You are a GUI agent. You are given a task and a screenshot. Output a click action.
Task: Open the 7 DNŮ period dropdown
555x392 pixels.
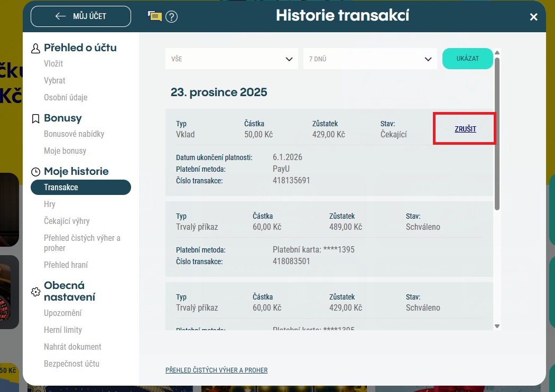(369, 59)
